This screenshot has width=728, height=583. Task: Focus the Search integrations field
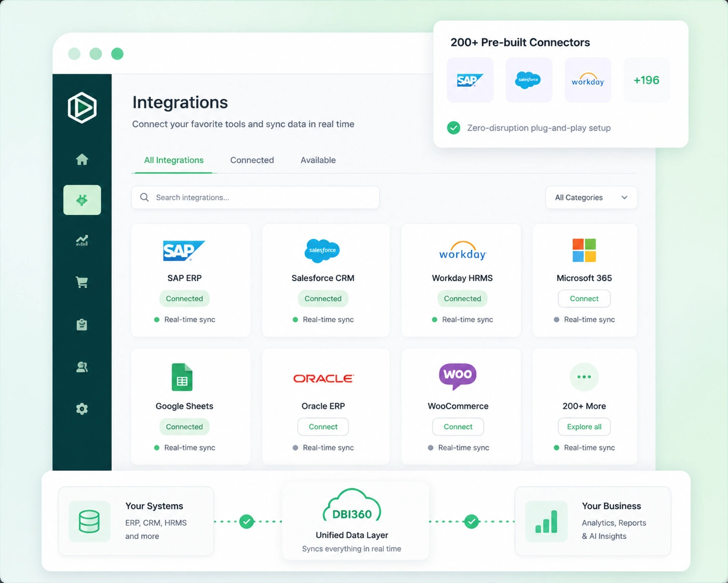tap(255, 197)
